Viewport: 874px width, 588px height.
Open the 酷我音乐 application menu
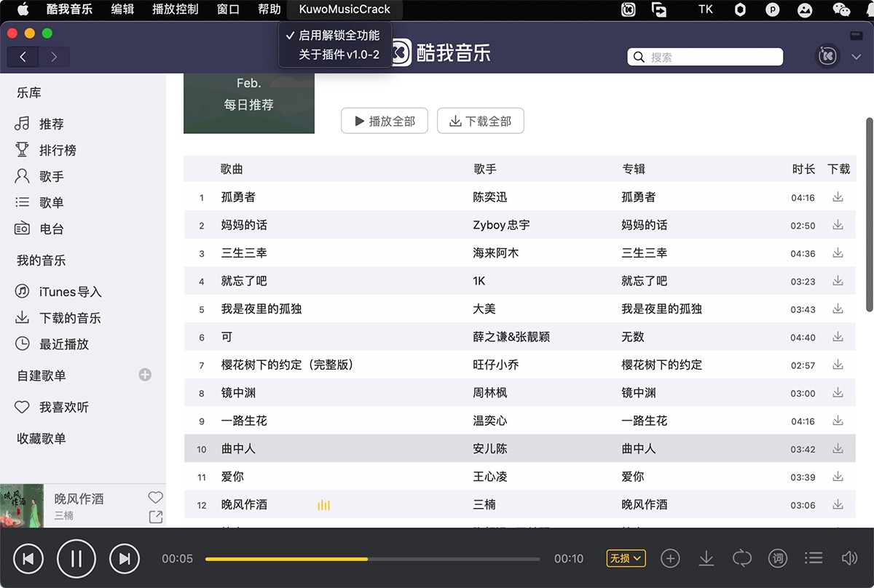[69, 9]
